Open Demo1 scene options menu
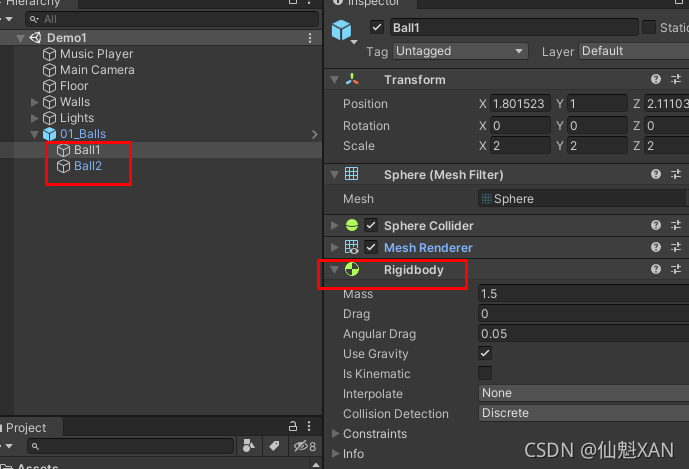Viewport: 689px width, 469px height. [310, 38]
